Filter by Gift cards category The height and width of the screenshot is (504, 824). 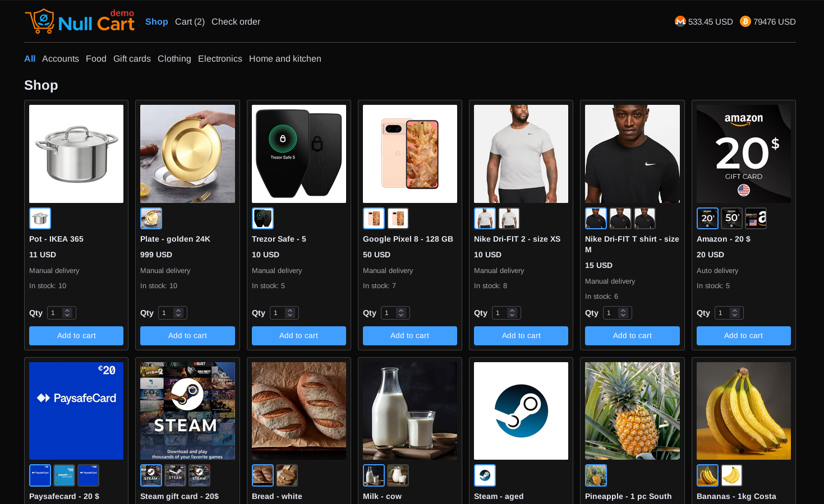132,58
